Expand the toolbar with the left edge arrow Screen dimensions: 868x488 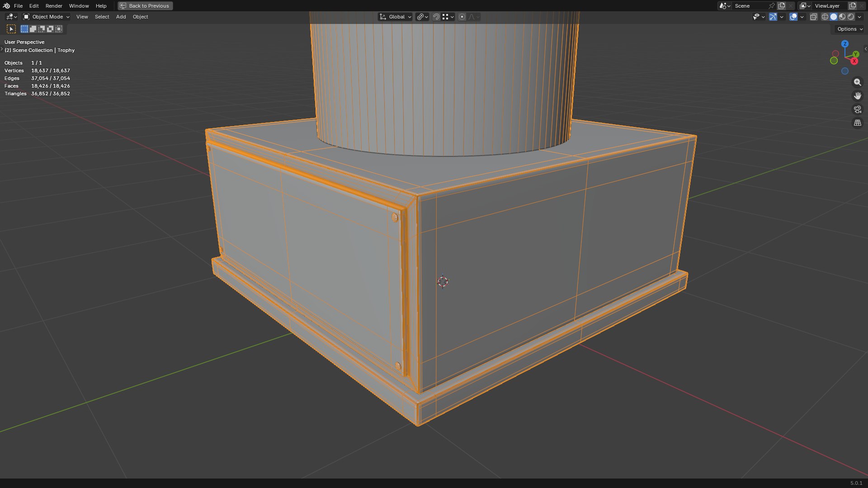pyautogui.click(x=2, y=49)
